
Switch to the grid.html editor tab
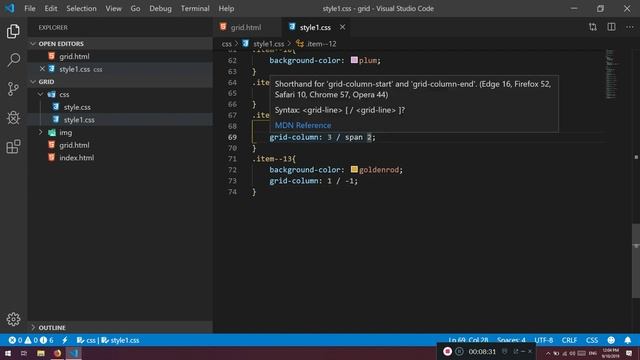(247, 27)
